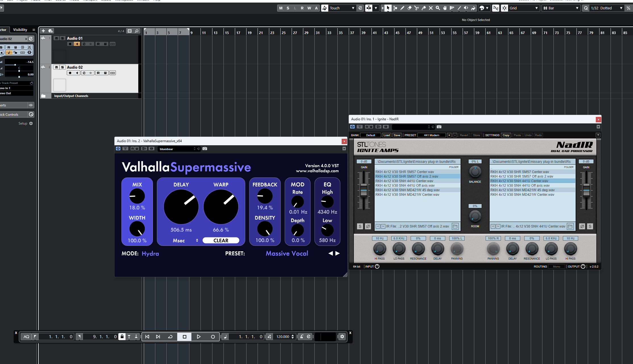Screen dimensions: 633x364
Task: Click Supermassive snapshot camera icon
Action: click(205, 149)
